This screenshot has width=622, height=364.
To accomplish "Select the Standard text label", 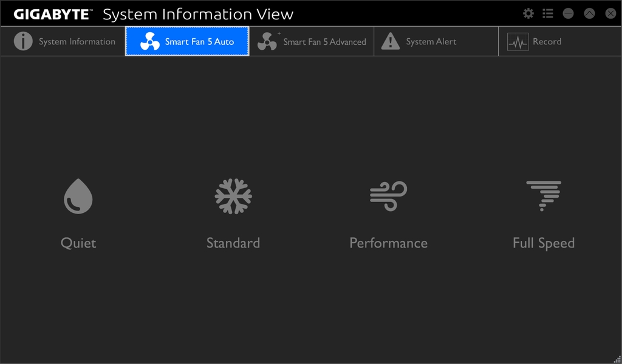I will [233, 243].
